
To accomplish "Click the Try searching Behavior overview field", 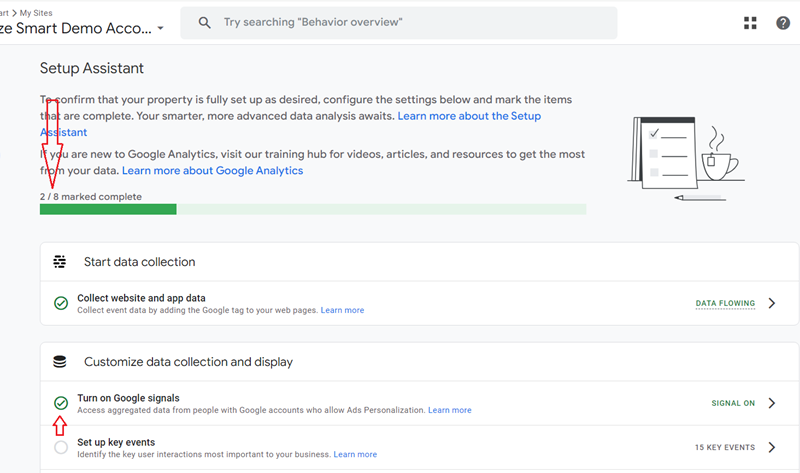I will tap(398, 22).
